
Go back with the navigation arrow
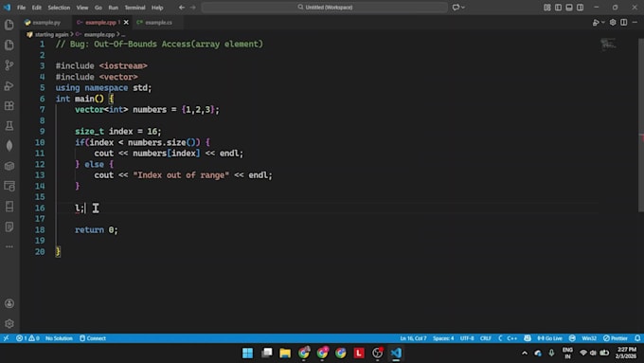[x=182, y=8]
